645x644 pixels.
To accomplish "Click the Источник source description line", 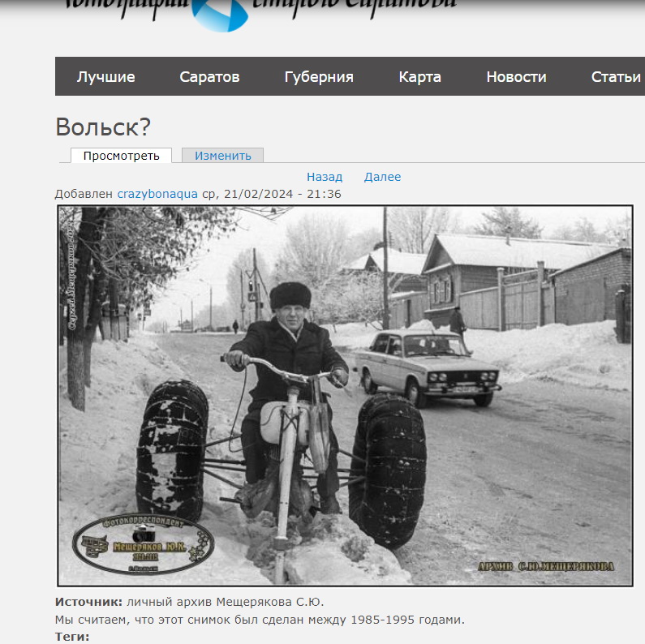I will pyautogui.click(x=189, y=602).
